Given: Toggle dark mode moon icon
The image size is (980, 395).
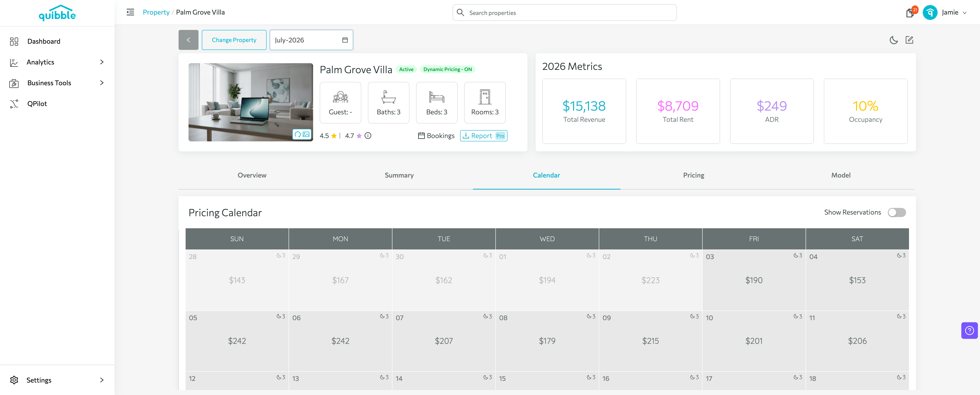Looking at the screenshot, I should coord(894,40).
